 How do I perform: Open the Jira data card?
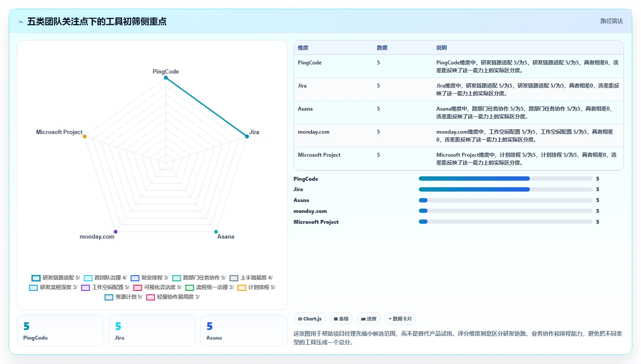coord(152,330)
